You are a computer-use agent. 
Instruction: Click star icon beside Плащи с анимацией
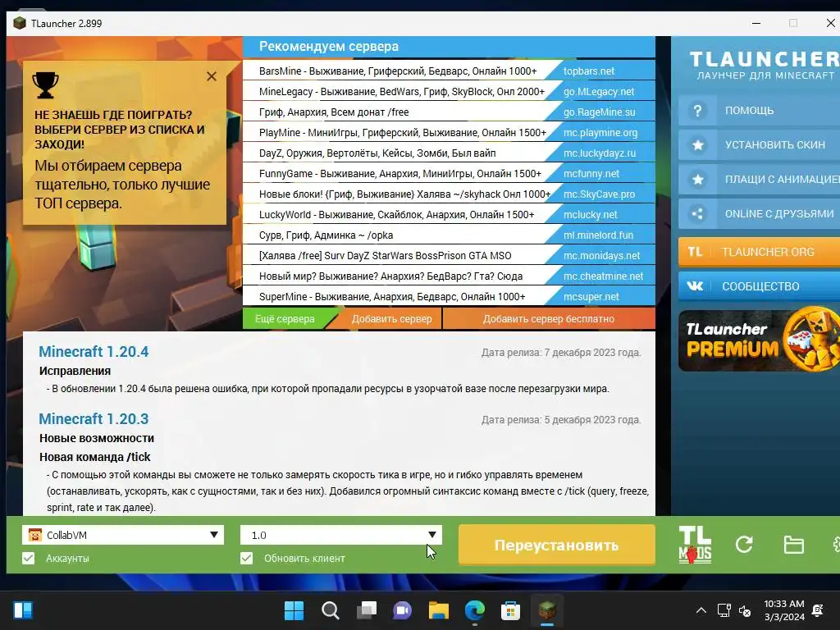697,180
